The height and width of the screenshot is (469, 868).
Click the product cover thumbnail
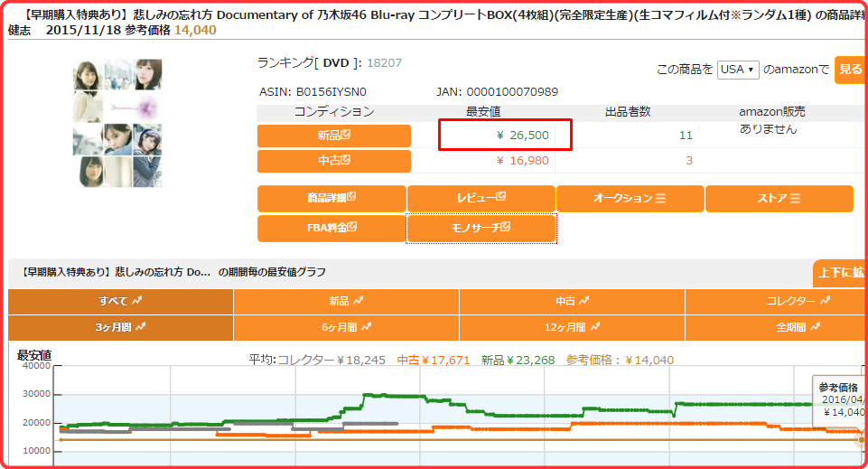click(117, 123)
